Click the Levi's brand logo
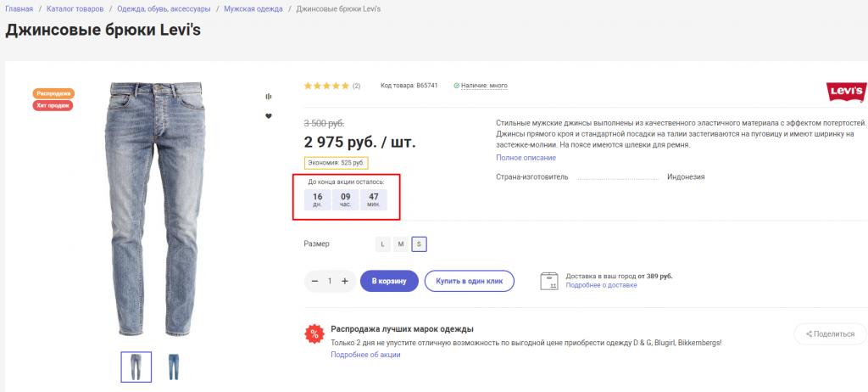868x392 pixels. [x=847, y=92]
